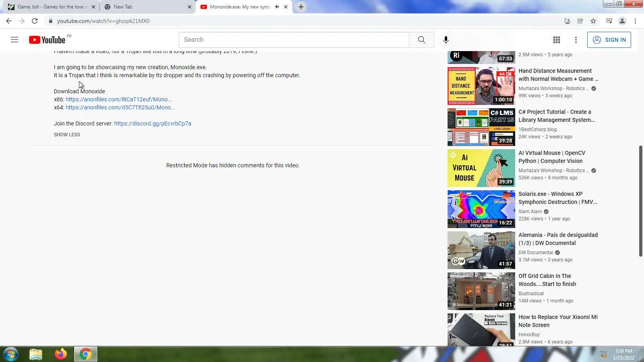This screenshot has width=644, height=362.
Task: Start voice search with microphone icon
Action: tap(446, 39)
